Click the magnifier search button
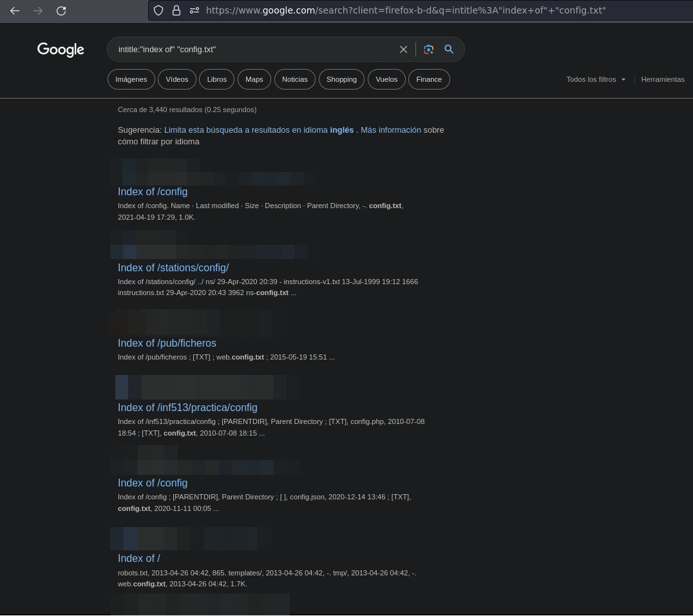This screenshot has height=616, width=693. click(x=449, y=50)
